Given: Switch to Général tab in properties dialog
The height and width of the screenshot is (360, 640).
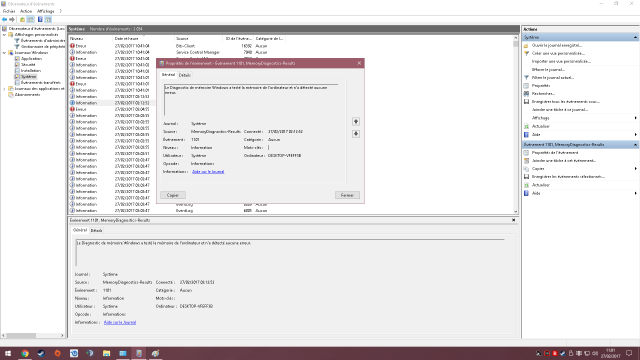Looking at the screenshot, I should click(x=168, y=75).
